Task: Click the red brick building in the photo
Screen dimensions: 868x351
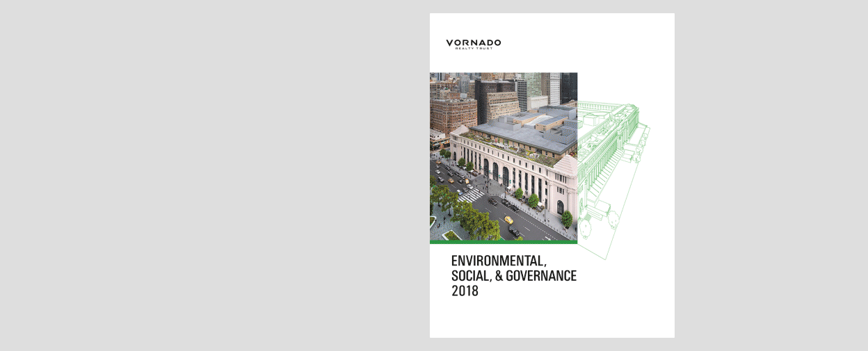Action: click(x=452, y=113)
